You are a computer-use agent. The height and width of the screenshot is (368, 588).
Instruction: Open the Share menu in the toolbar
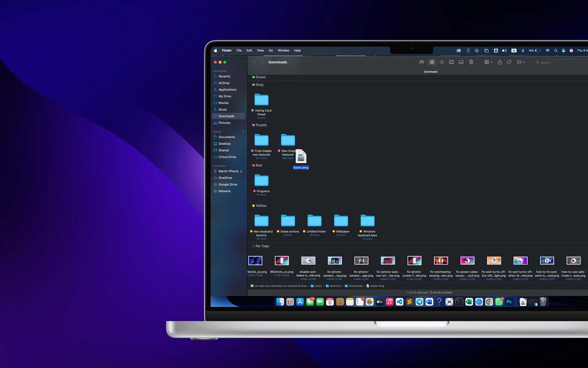coord(500,62)
